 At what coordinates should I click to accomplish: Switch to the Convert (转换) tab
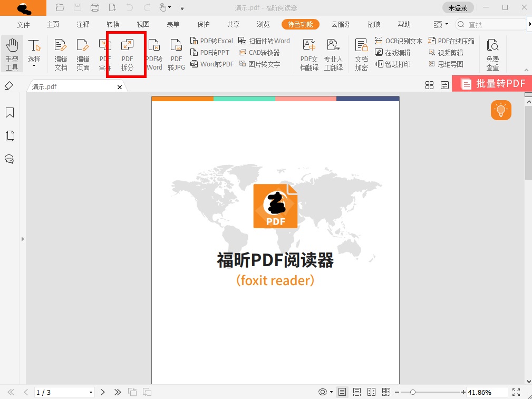pos(113,24)
